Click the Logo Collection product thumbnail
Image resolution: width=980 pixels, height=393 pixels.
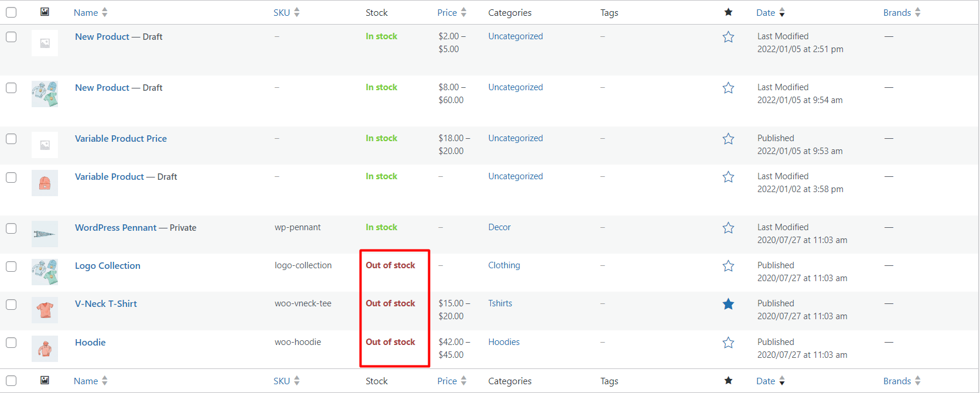tap(45, 272)
